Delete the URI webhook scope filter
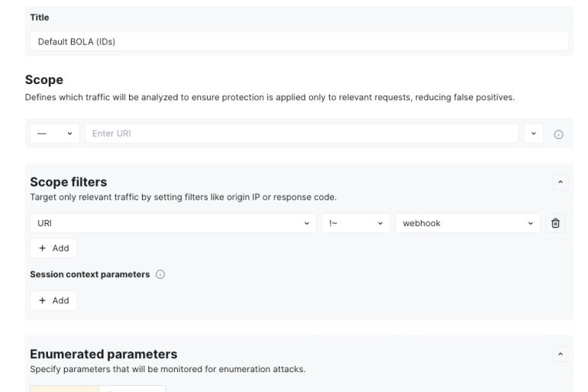The width and height of the screenshot is (588, 392). coord(555,223)
